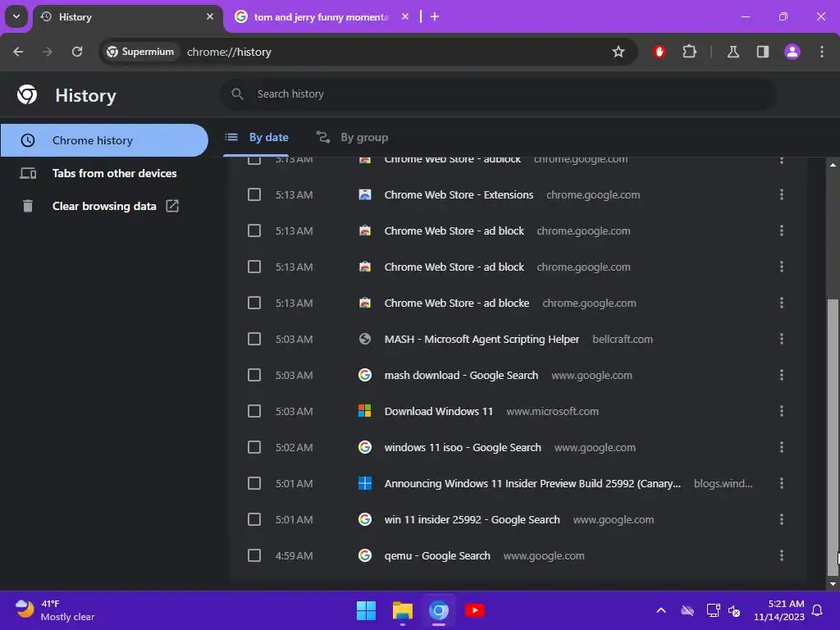
Task: Check the mash download Google Search entry
Action: tap(254, 375)
